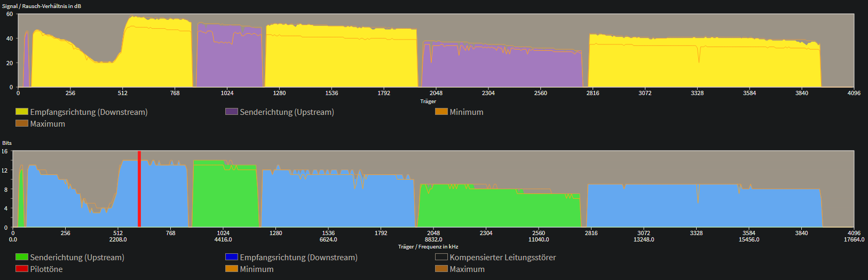
Task: Click the '12' value on the Bits axis
Action: tap(5, 170)
